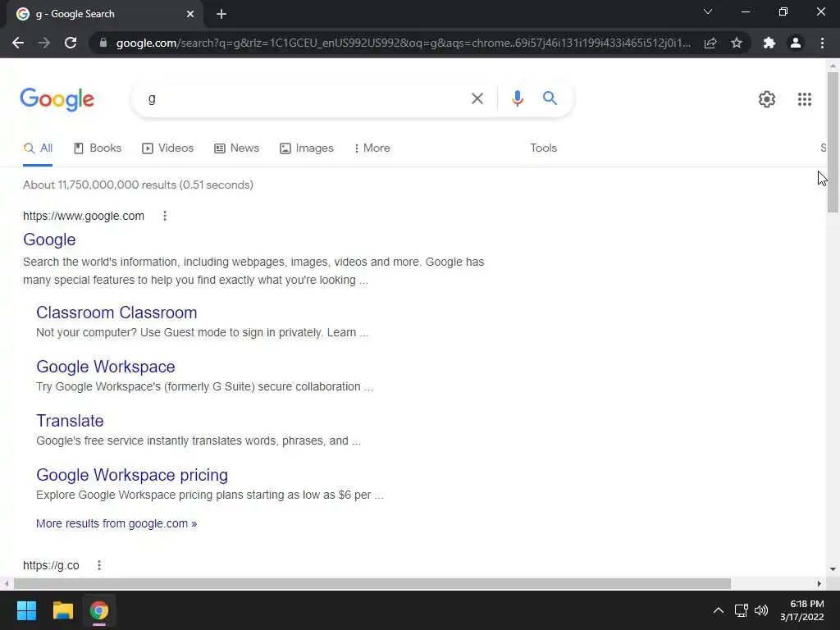The width and height of the screenshot is (840, 630).
Task: Open the Translate link
Action: coord(70,421)
